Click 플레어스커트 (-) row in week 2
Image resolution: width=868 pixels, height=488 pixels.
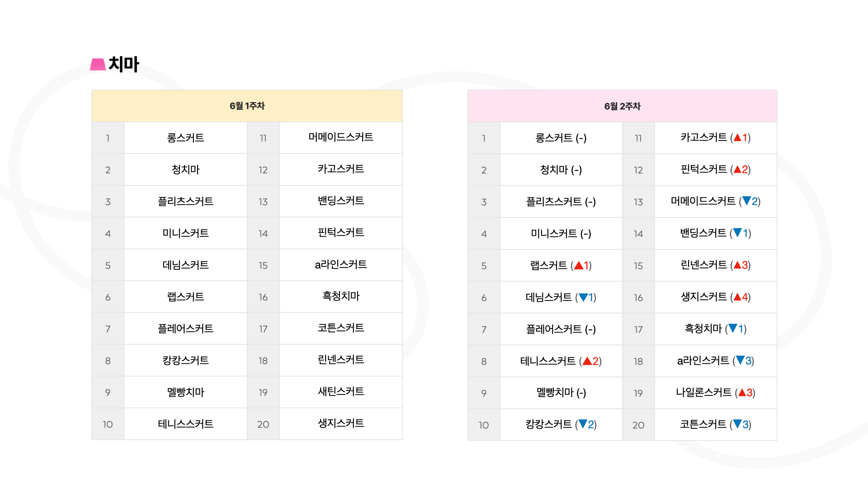pos(561,329)
